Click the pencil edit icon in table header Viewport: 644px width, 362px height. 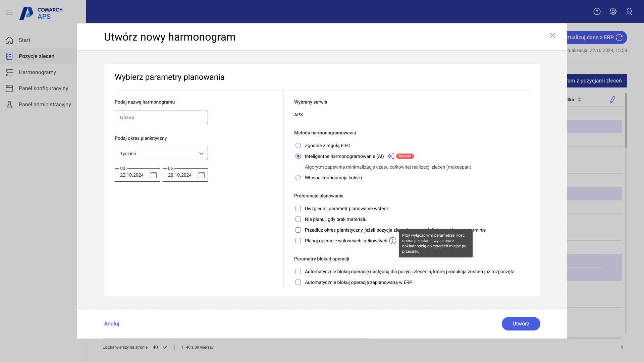[612, 100]
